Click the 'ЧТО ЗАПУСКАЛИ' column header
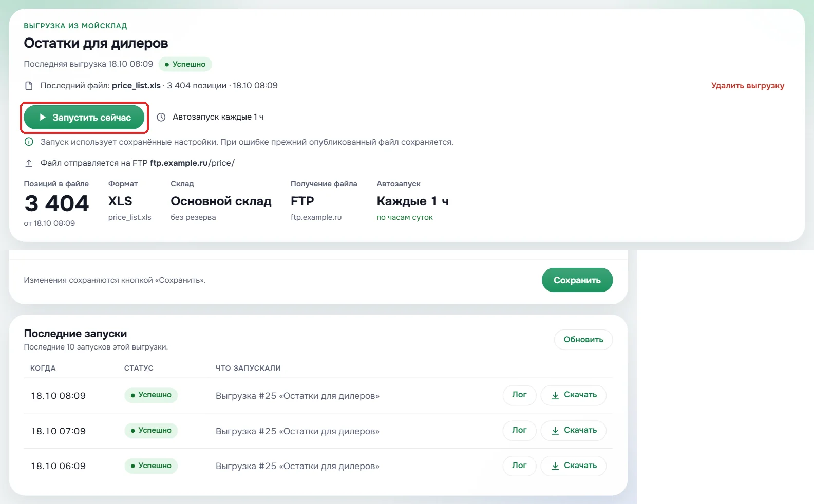This screenshot has height=504, width=814. click(248, 368)
